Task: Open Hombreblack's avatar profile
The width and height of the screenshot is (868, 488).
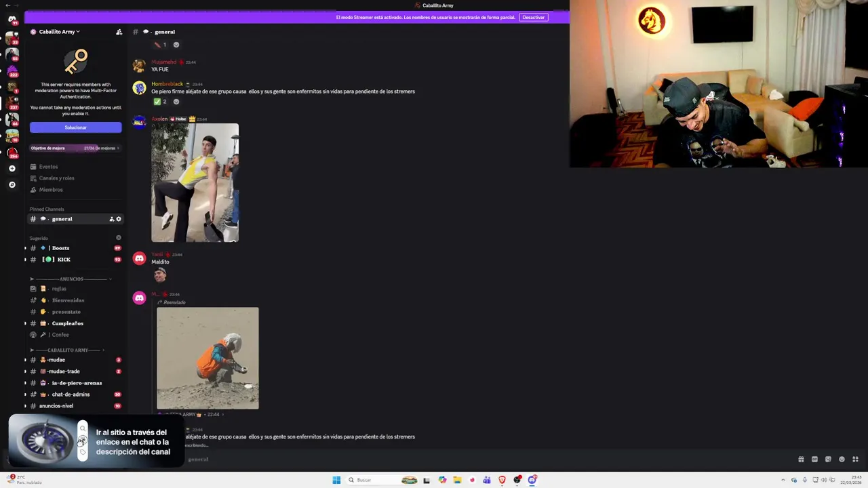Action: (139, 87)
